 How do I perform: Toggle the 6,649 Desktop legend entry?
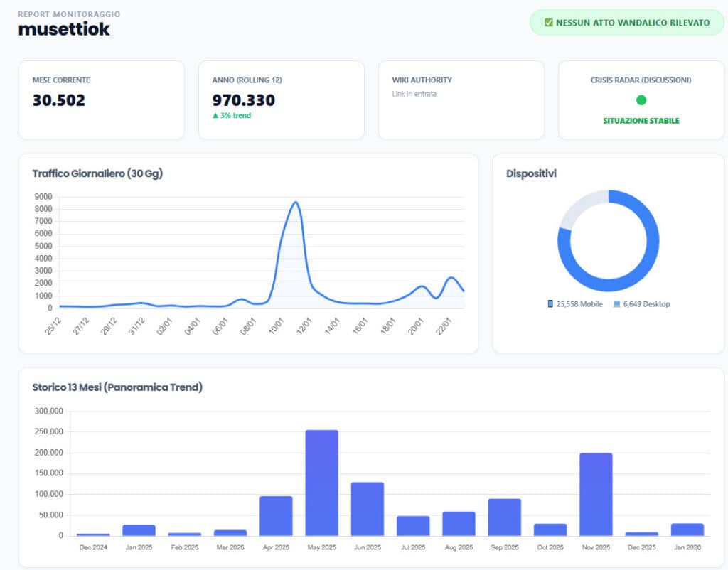click(641, 304)
